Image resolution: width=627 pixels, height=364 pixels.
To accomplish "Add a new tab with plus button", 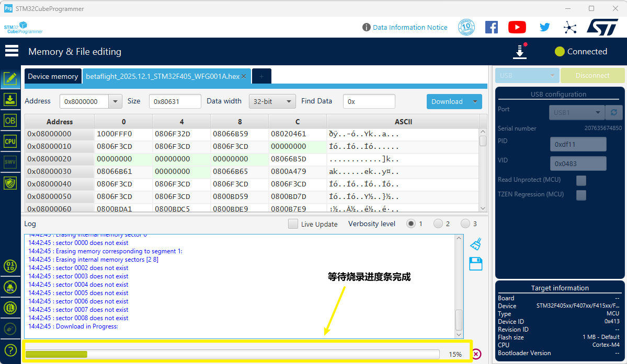I will (261, 76).
